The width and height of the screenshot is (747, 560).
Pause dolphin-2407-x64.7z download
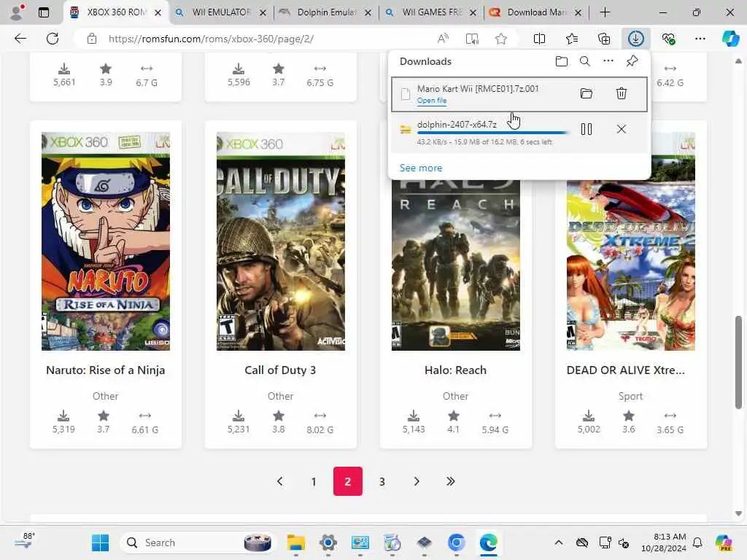pyautogui.click(x=586, y=129)
